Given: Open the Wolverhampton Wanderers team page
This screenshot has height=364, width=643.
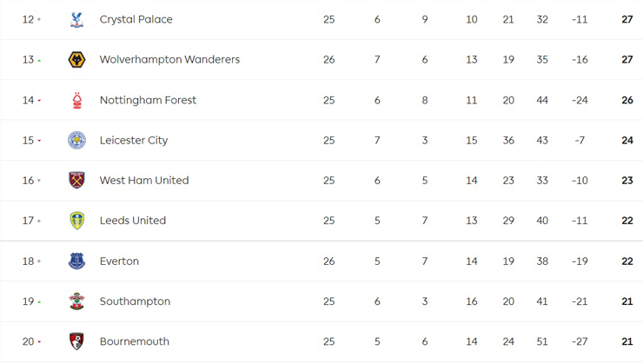Looking at the screenshot, I should (169, 59).
